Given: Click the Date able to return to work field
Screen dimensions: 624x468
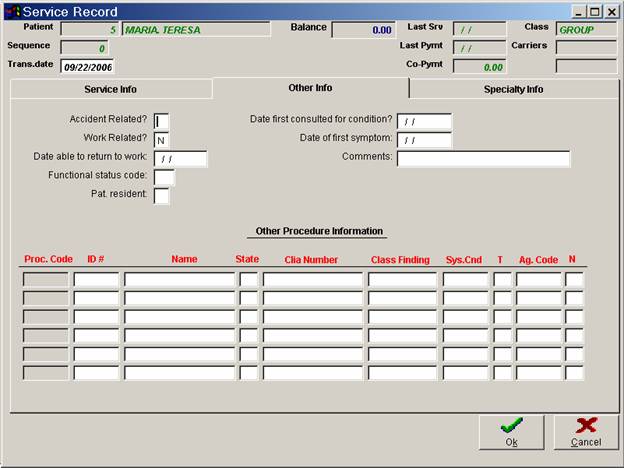Looking at the screenshot, I should pyautogui.click(x=180, y=159).
